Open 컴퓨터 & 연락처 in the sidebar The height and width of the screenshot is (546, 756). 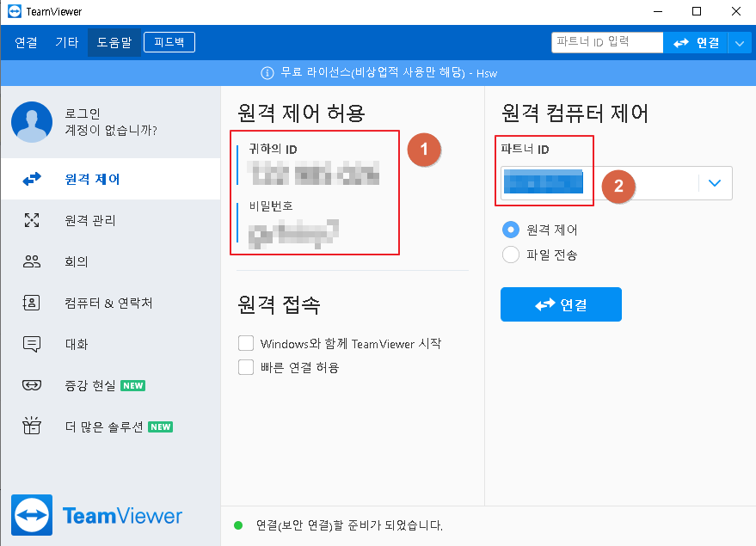pyautogui.click(x=110, y=303)
